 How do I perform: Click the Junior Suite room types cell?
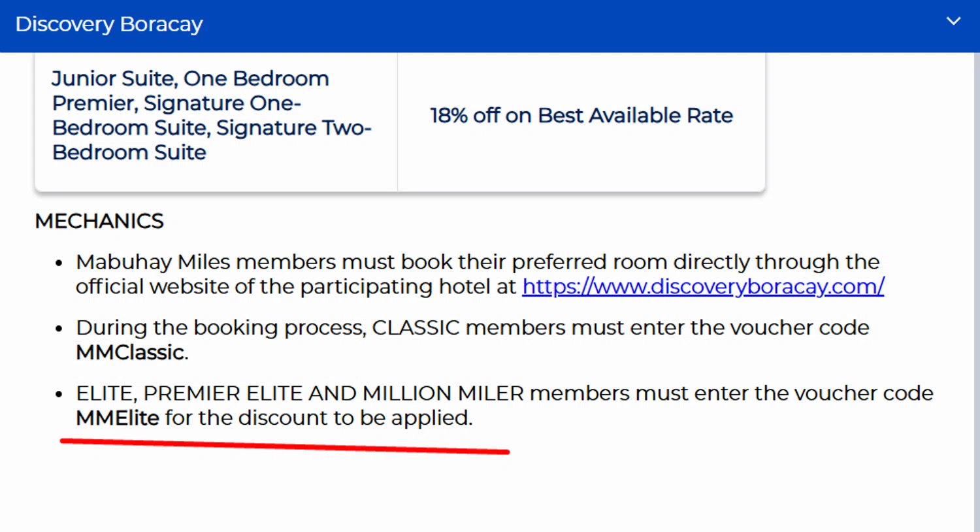(x=212, y=116)
